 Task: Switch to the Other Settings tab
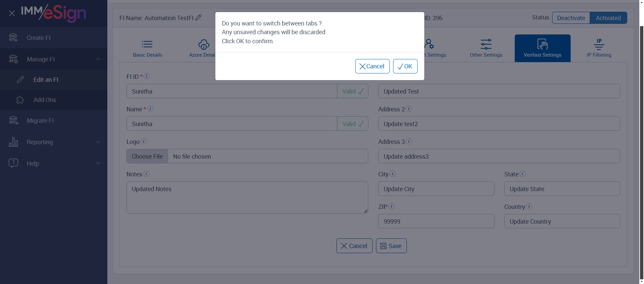(x=486, y=48)
